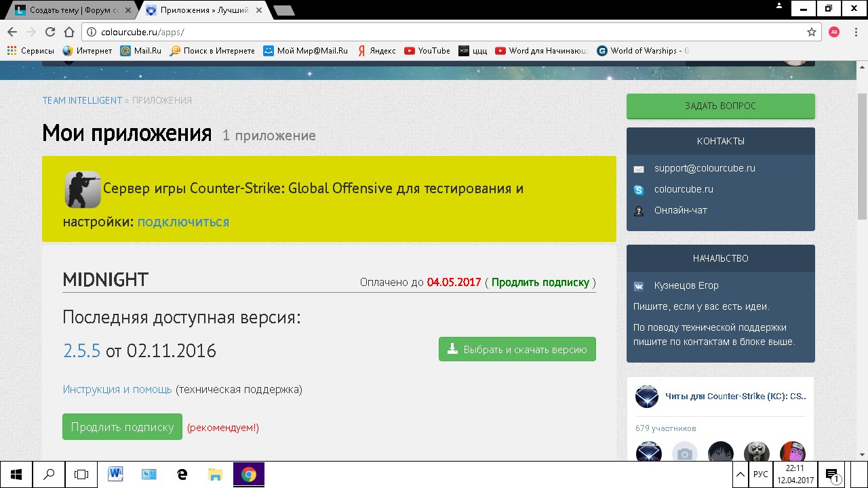The height and width of the screenshot is (488, 868).
Task: Click Выбрать и скачать версию button
Action: (x=517, y=349)
